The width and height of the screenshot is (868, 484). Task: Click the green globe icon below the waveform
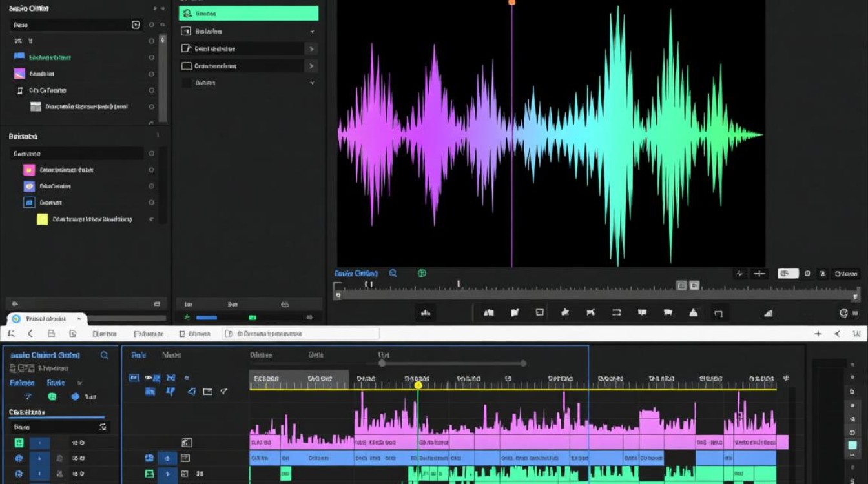(422, 274)
